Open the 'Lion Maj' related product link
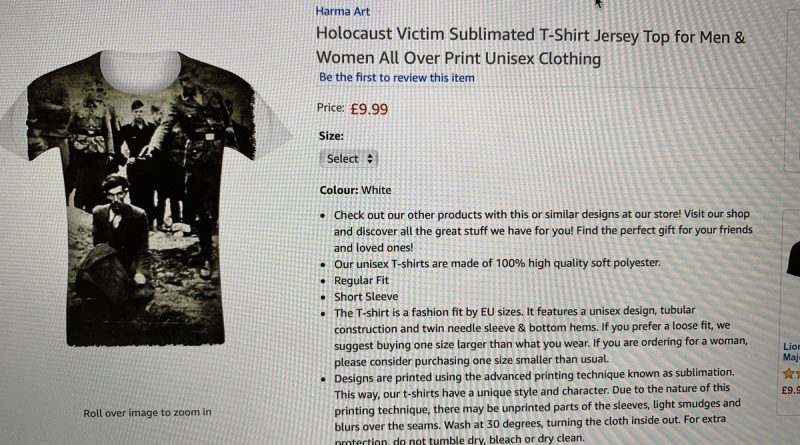This screenshot has height=445, width=800. coord(791,352)
